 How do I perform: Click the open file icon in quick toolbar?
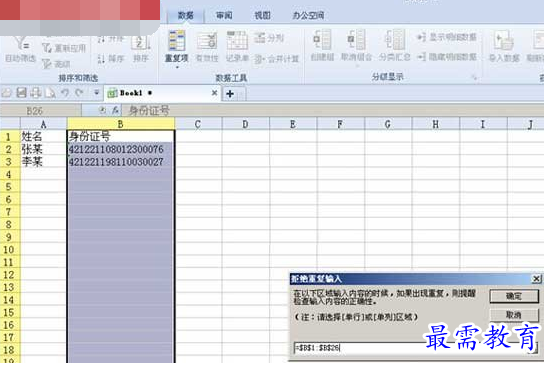[x=7, y=93]
